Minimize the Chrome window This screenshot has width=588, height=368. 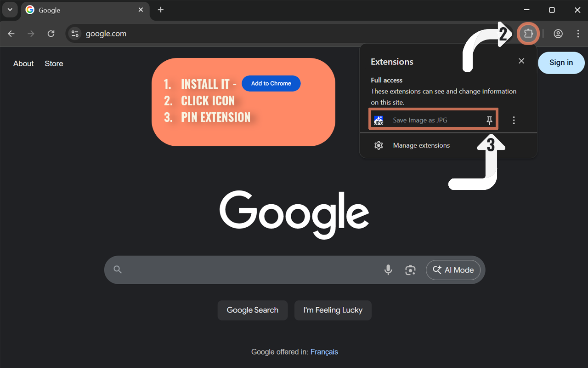(526, 10)
